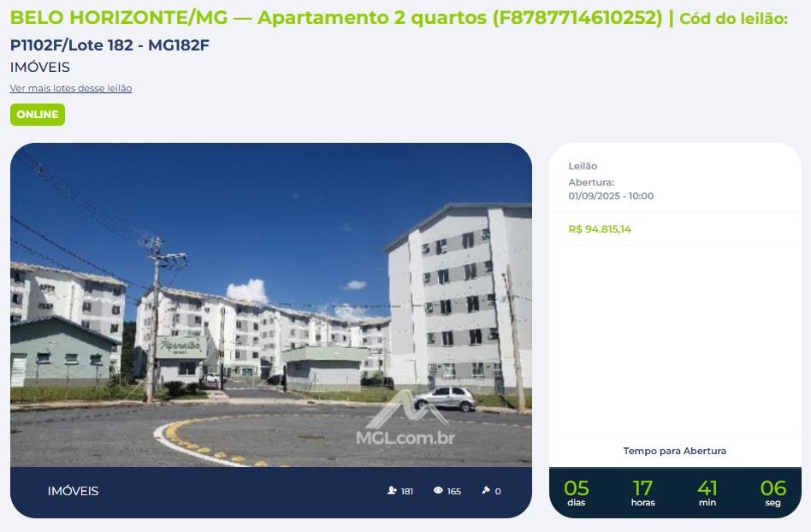Viewport: 811px width, 532px height.
Task: Click the countdown days value 05
Action: (x=577, y=488)
